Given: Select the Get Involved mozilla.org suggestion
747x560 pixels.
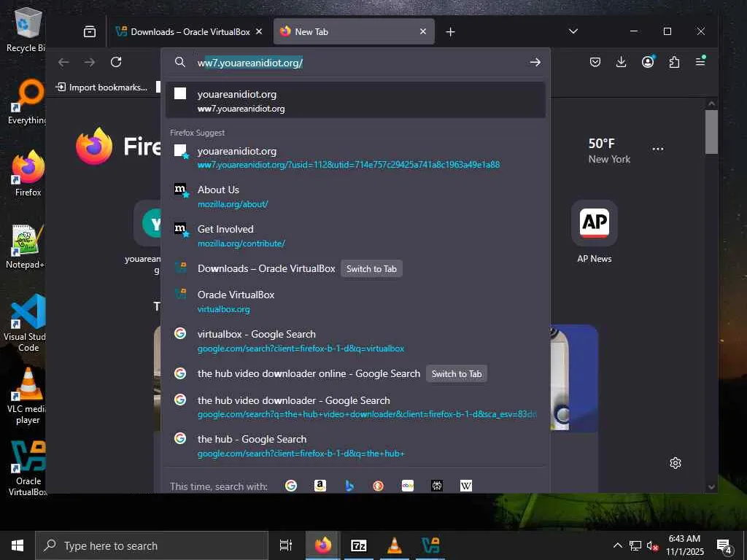Looking at the screenshot, I should tap(355, 236).
